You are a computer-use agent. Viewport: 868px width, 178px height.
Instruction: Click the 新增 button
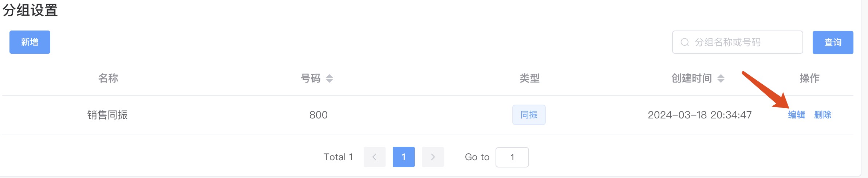pyautogui.click(x=30, y=42)
